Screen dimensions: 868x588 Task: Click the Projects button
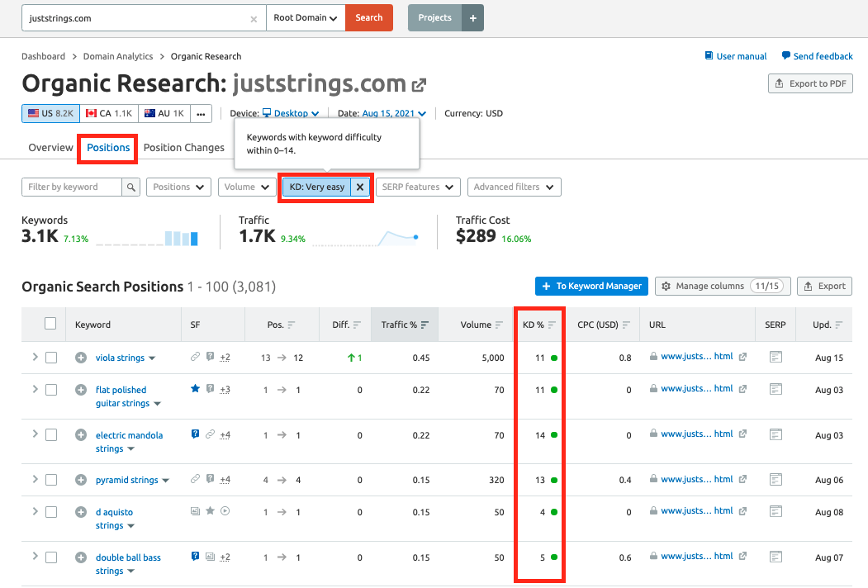click(x=434, y=17)
